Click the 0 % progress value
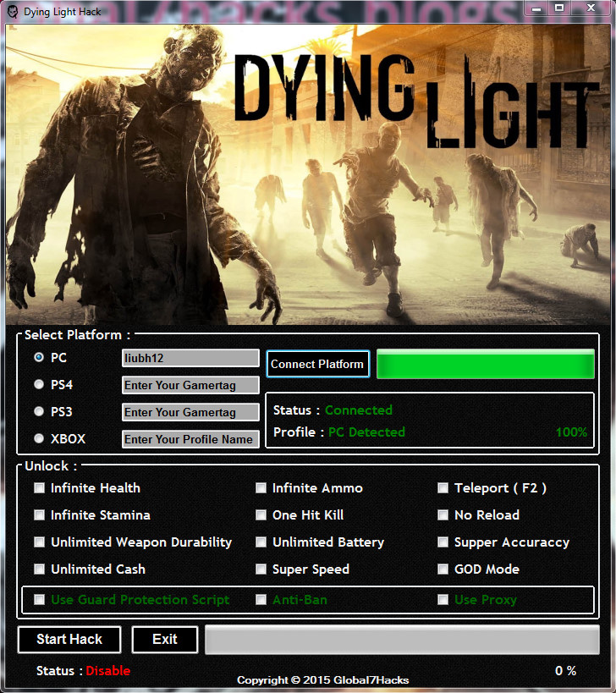This screenshot has width=616, height=693. 565,670
